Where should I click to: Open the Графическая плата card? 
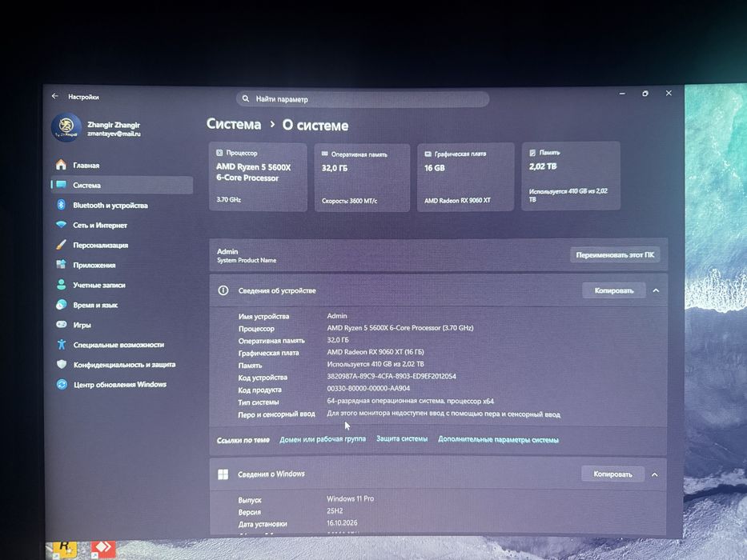tap(466, 177)
